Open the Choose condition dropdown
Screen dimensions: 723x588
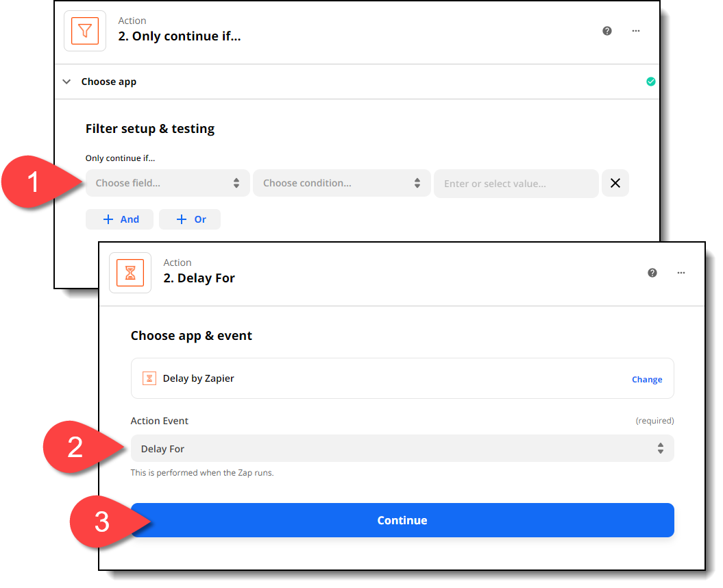click(x=341, y=184)
